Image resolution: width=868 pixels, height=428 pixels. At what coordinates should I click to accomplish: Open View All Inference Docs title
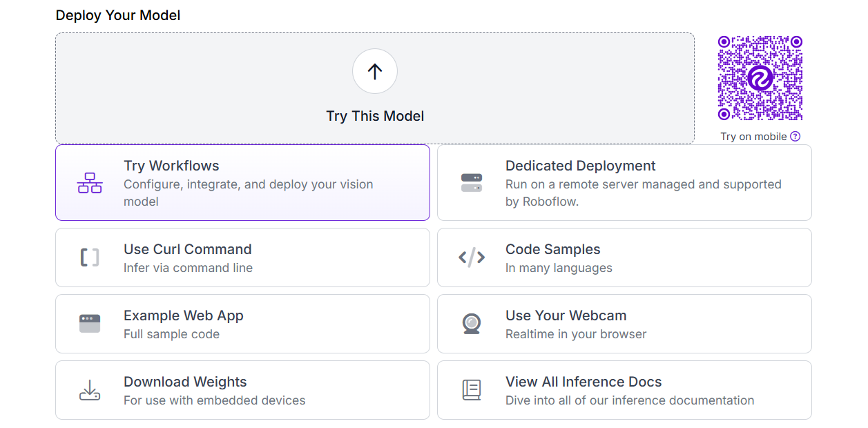click(583, 382)
